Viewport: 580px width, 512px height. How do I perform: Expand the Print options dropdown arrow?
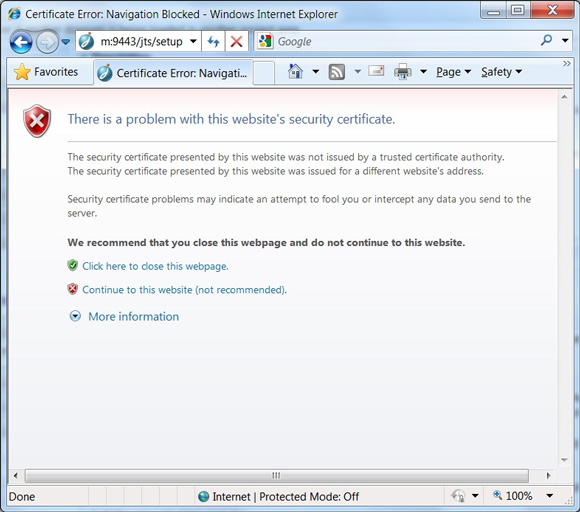[x=423, y=71]
